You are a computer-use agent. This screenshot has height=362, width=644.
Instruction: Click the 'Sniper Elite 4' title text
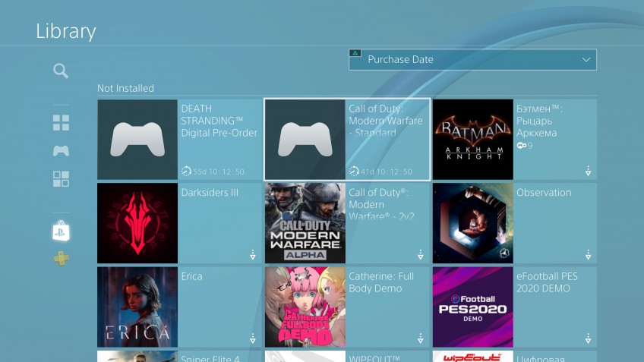click(x=210, y=358)
